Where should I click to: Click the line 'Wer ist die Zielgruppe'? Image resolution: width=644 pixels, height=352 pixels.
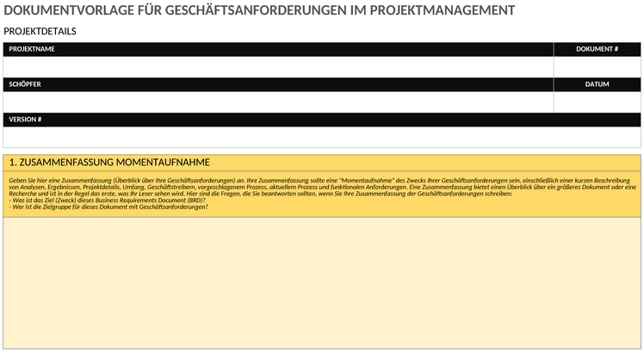coord(108,207)
